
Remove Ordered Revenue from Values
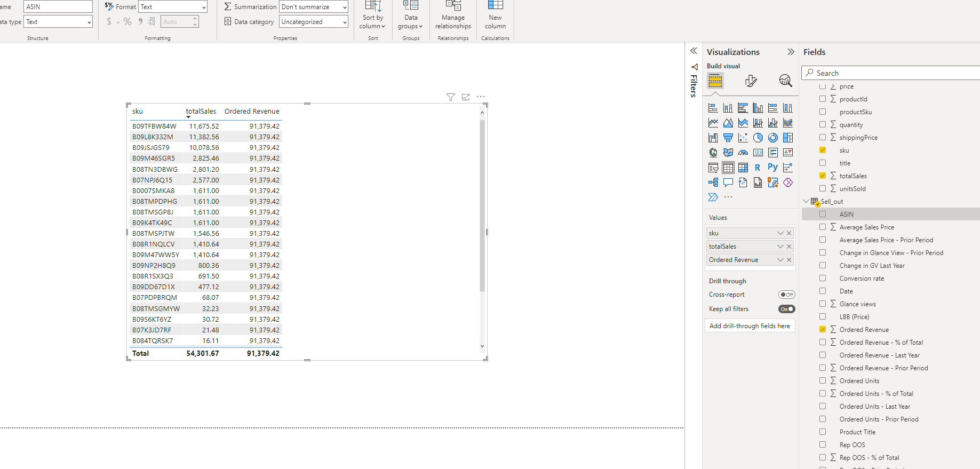pyautogui.click(x=789, y=260)
